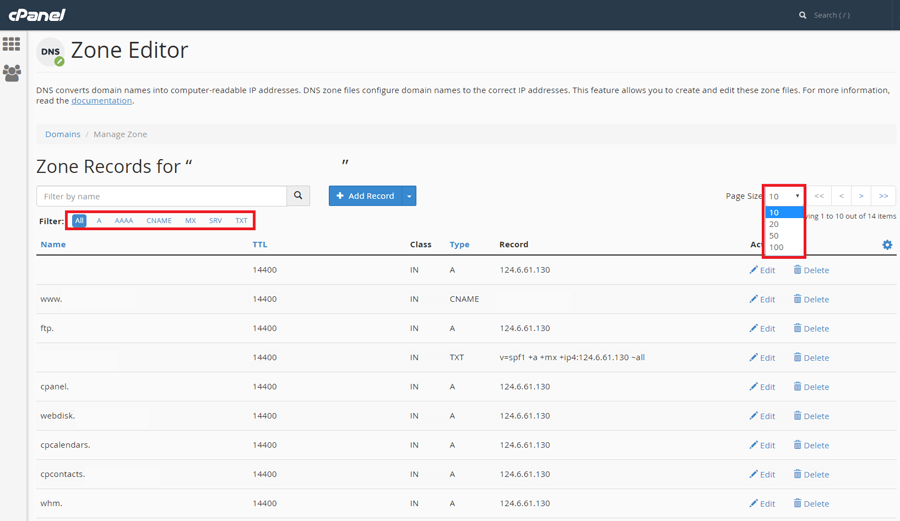Screen dimensions: 900x521
Task: Go to previous page with < button
Action: (x=841, y=196)
